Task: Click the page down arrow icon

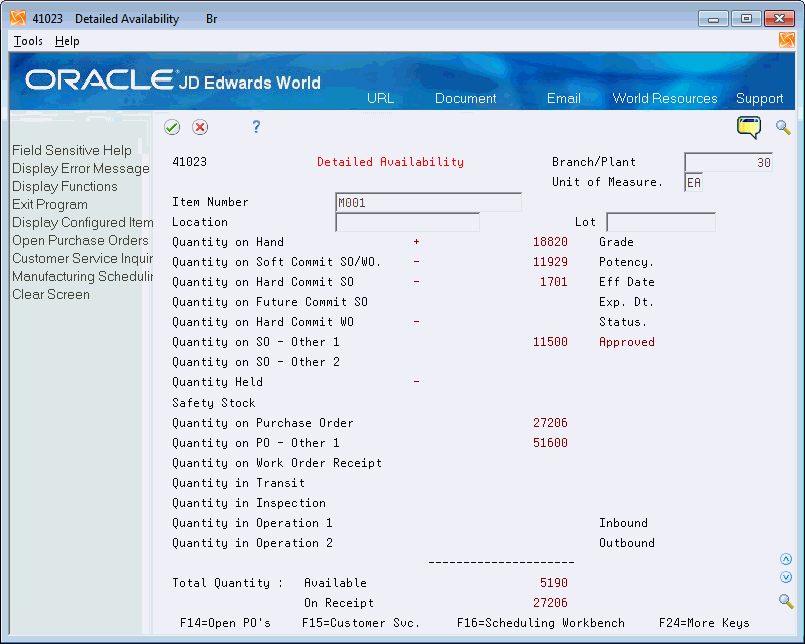Action: coord(785,577)
